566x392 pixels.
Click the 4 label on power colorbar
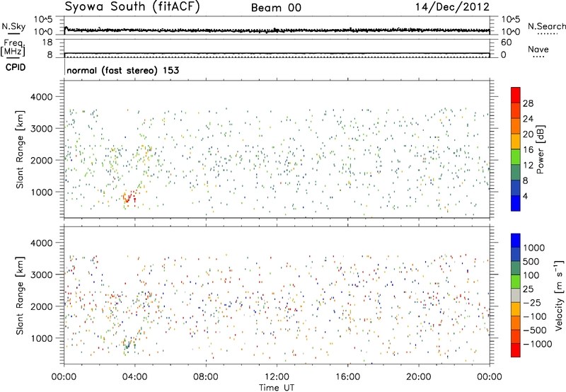(525, 197)
